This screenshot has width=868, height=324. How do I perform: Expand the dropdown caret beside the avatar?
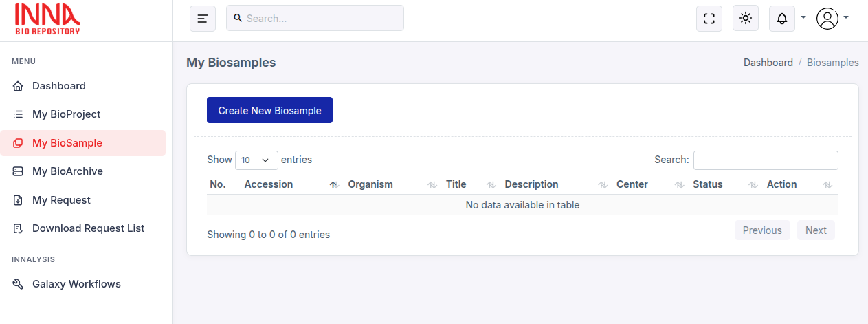pyautogui.click(x=846, y=17)
